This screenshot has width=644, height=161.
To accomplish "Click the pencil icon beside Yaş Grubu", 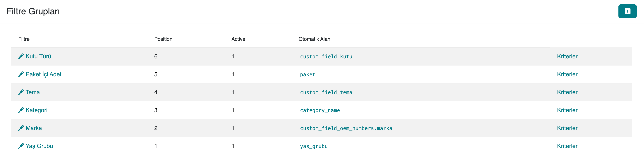I will (21, 146).
